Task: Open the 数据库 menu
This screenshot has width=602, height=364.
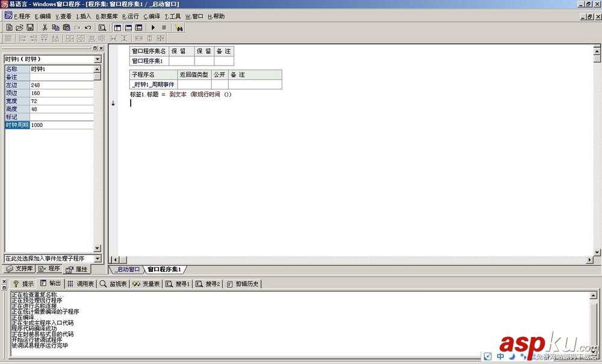Action: 107,16
